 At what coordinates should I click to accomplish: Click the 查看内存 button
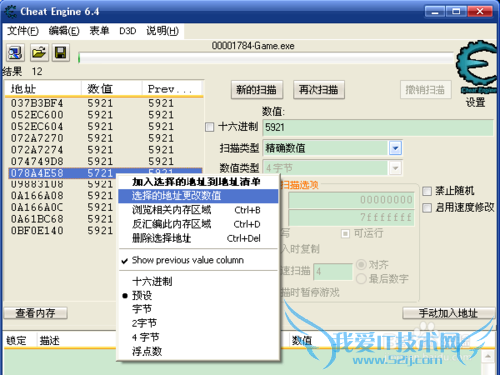coord(36,313)
